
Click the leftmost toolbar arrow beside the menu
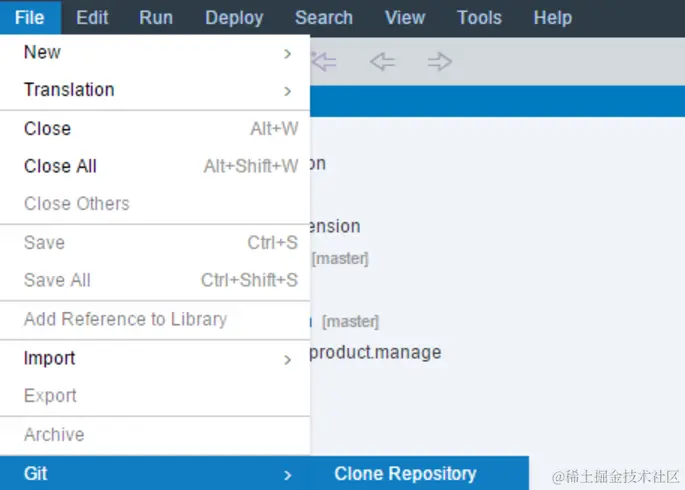323,62
